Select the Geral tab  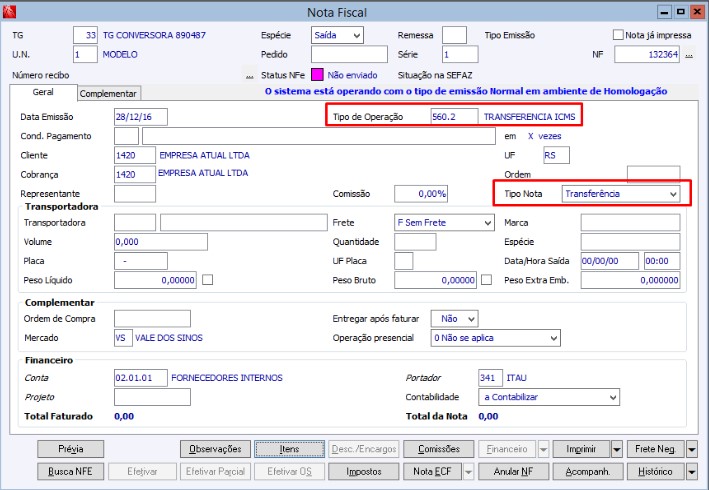[43, 92]
